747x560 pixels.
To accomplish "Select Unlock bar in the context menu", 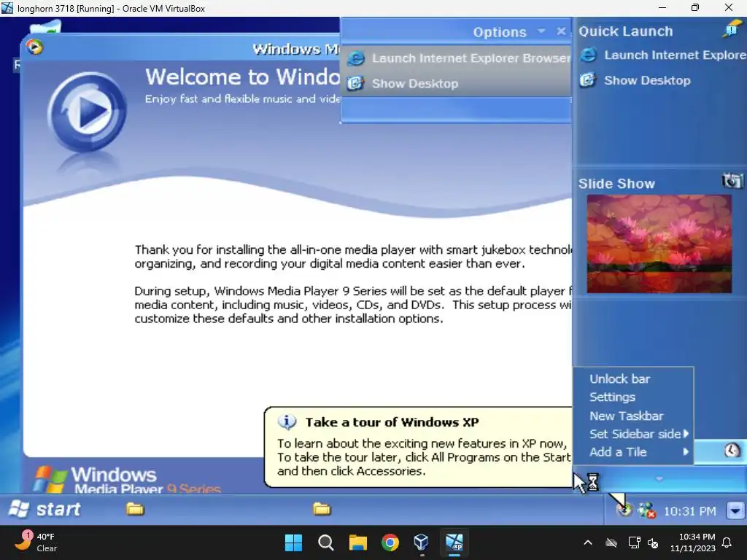I will (x=620, y=379).
